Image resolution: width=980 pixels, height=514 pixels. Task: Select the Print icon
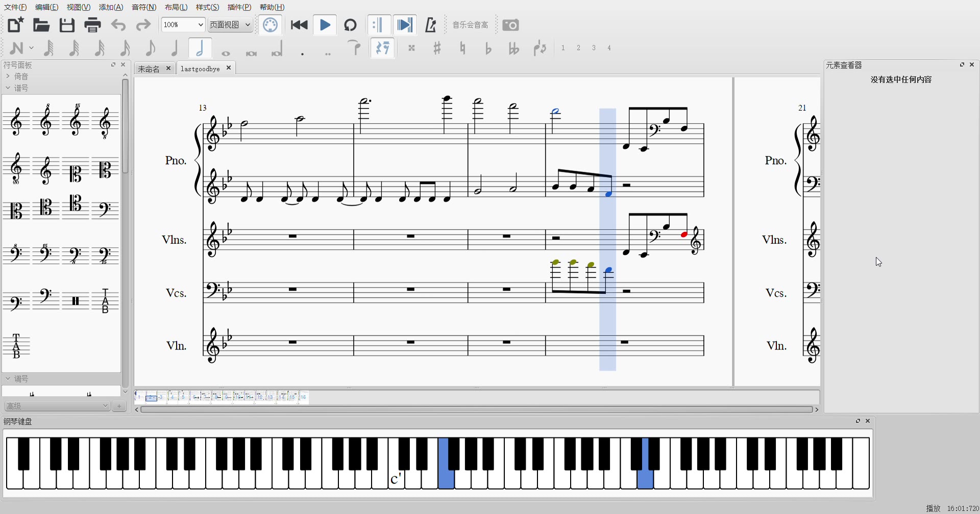pos(92,24)
